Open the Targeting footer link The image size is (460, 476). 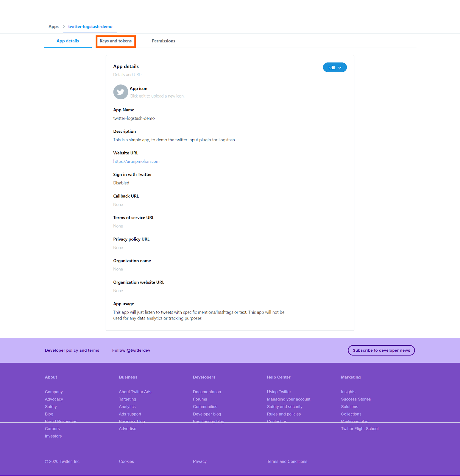pyautogui.click(x=127, y=399)
